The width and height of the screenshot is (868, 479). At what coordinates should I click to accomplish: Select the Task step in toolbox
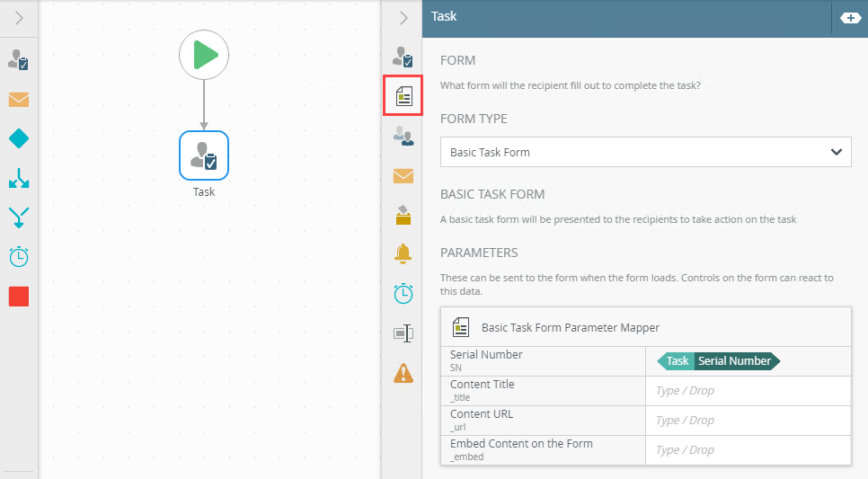[x=19, y=59]
